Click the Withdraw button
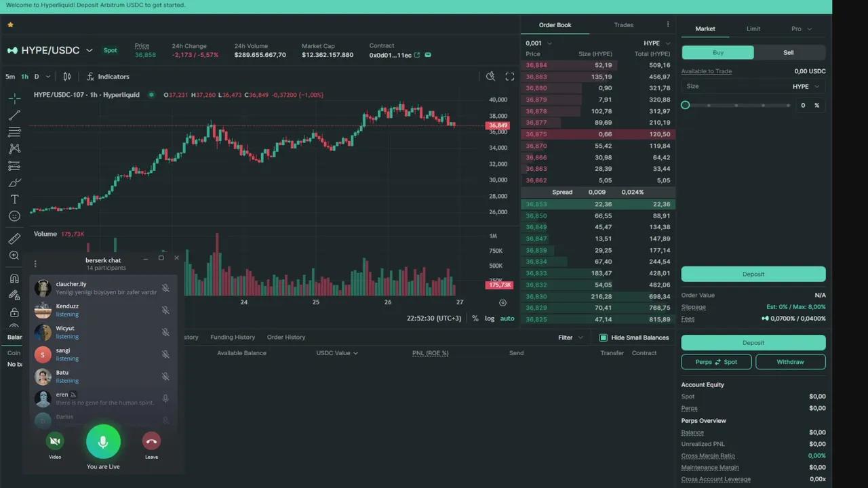This screenshot has width=868, height=488. point(791,362)
